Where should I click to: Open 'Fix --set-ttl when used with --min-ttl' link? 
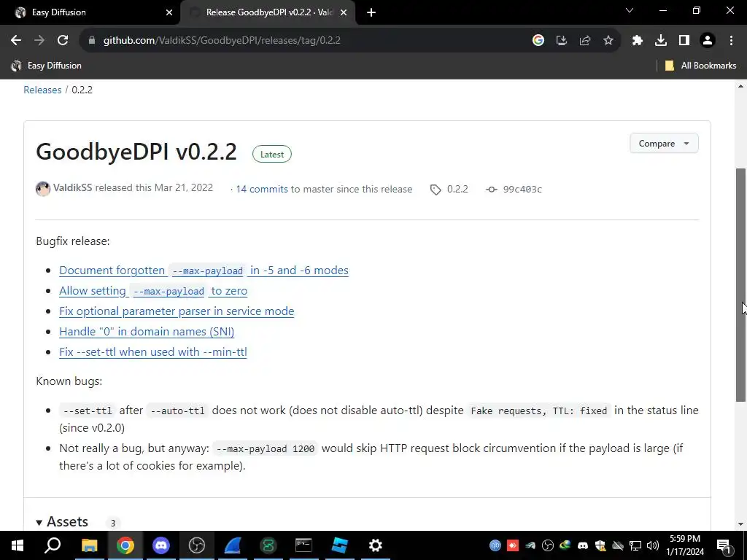tap(153, 352)
